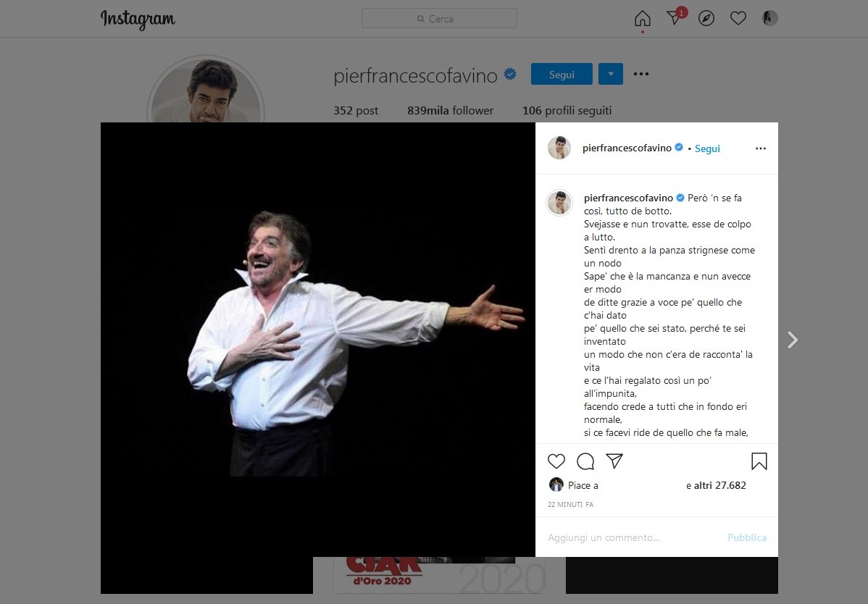Click Pubblica to submit a comment
868x604 pixels.
click(746, 537)
